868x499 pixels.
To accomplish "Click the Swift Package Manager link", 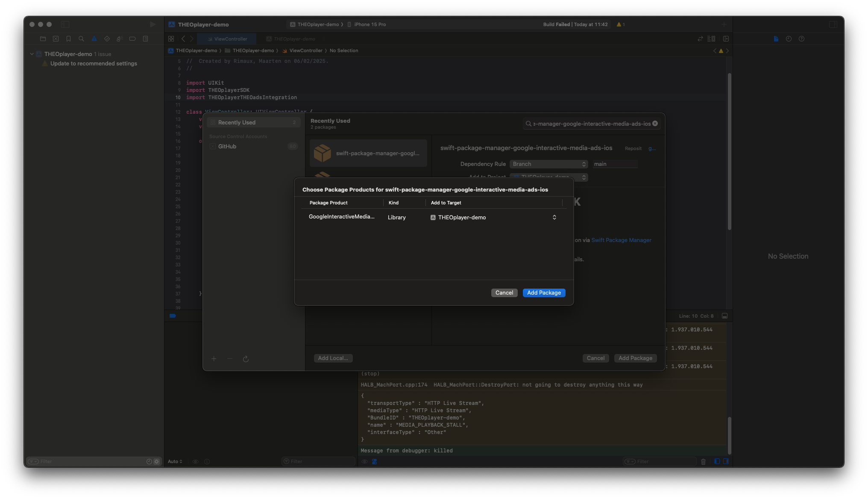I will (x=622, y=240).
